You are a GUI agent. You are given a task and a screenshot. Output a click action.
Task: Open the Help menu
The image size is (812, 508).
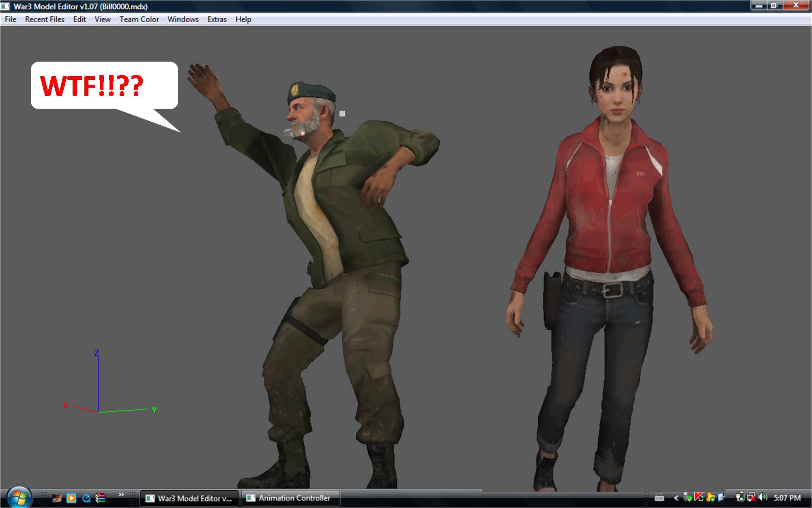point(243,19)
